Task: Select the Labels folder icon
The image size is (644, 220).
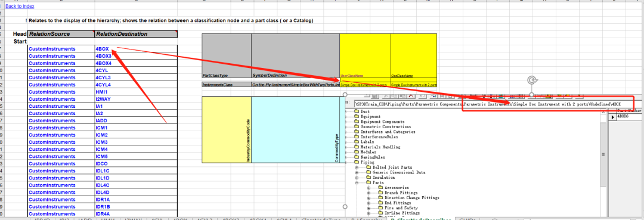Action: [x=357, y=142]
